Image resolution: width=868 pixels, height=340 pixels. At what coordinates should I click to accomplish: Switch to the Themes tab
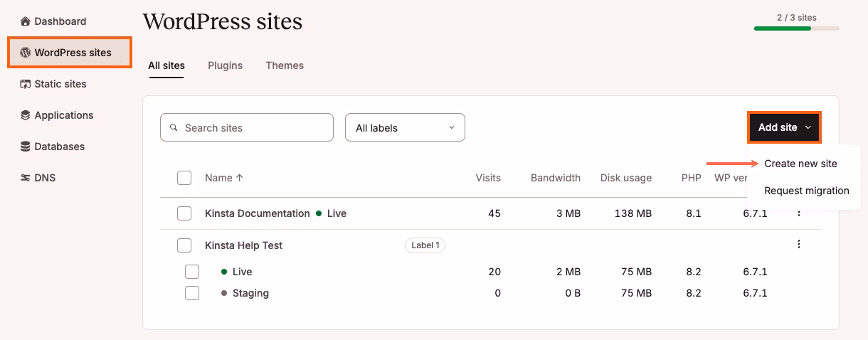[285, 65]
